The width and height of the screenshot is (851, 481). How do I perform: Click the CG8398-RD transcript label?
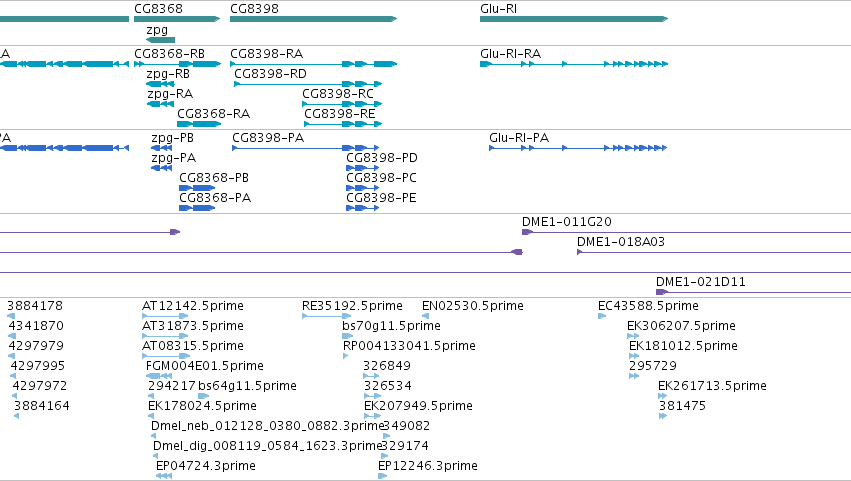(x=270, y=74)
